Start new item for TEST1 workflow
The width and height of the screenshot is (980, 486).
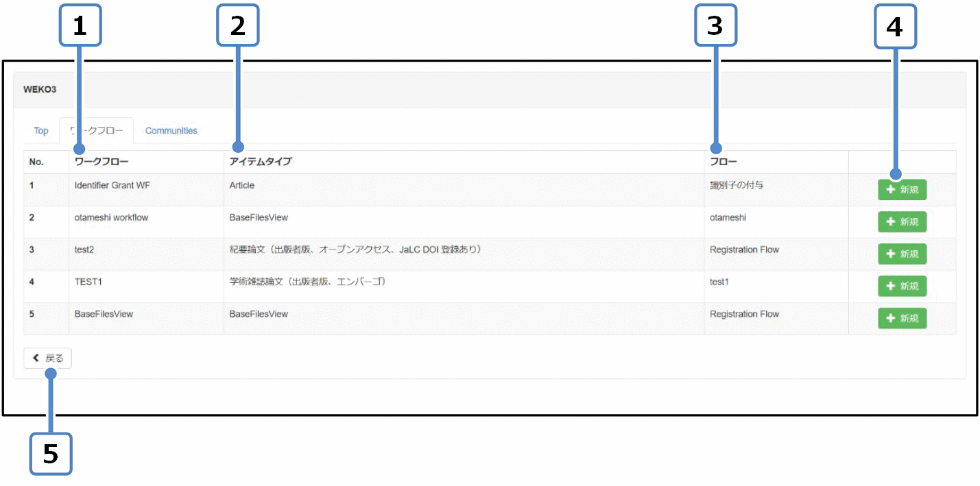(902, 286)
